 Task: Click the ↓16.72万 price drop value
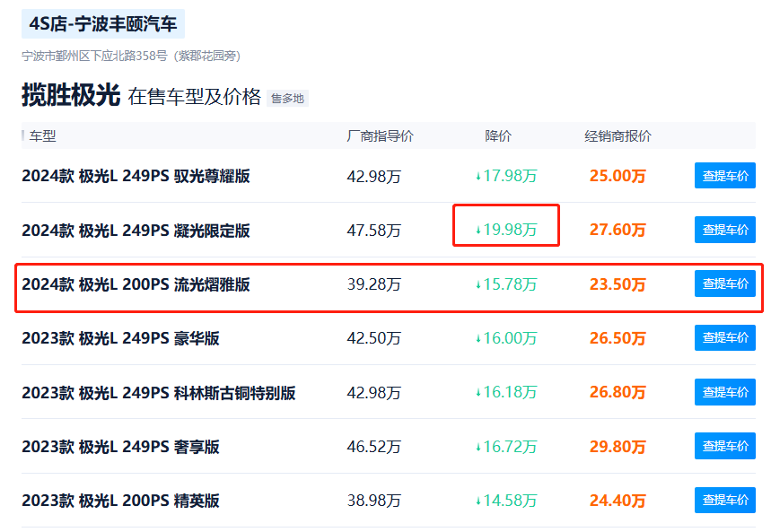pos(506,447)
